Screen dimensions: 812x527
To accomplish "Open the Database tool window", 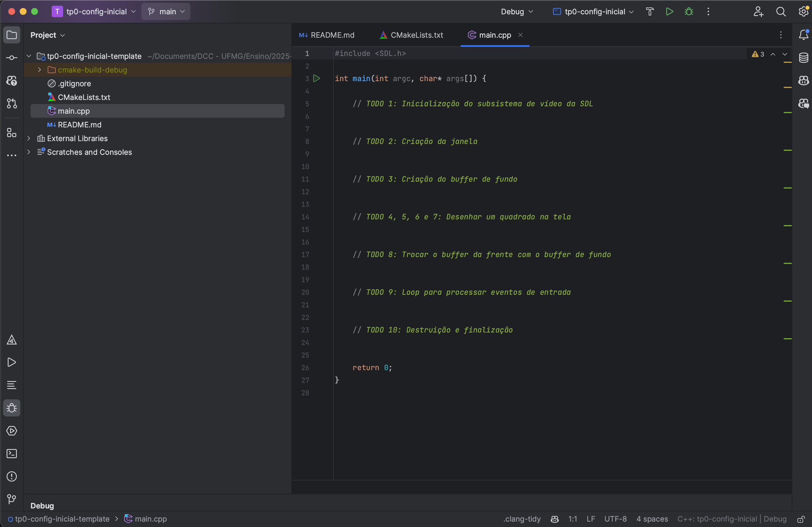I will [803, 58].
